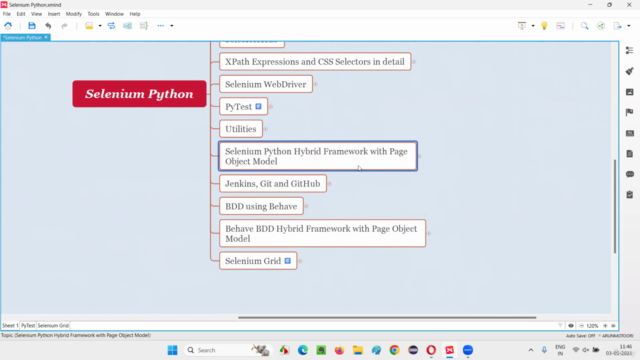
Task: Switch to the PyTest sheet tab
Action: pyautogui.click(x=28, y=325)
